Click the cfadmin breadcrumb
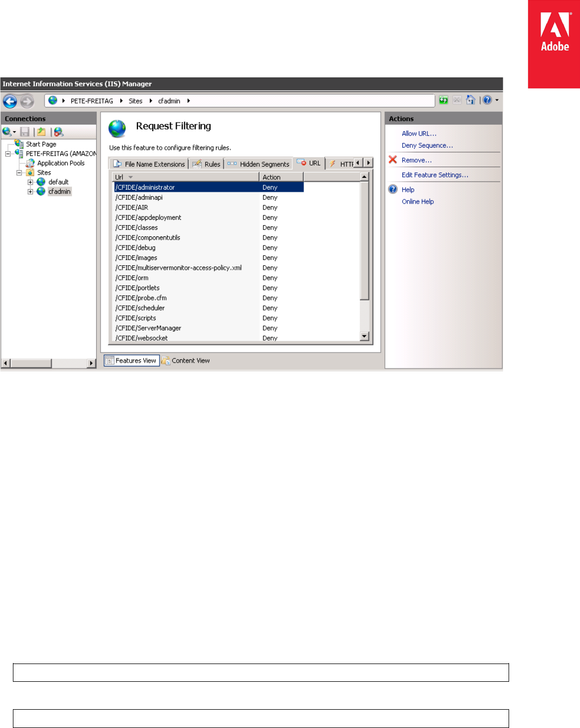Screen dimensions: 580x728 click(169, 101)
